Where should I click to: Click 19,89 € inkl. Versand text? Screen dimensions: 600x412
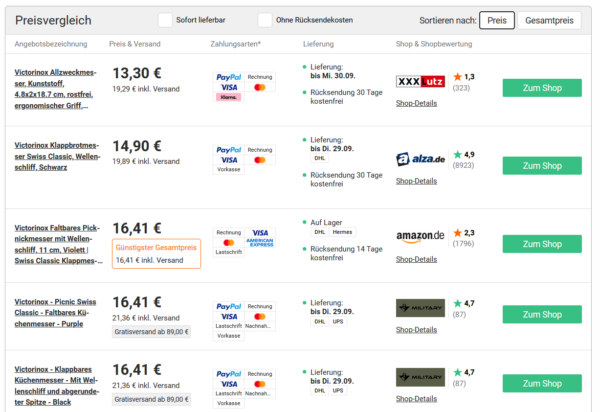pyautogui.click(x=146, y=161)
